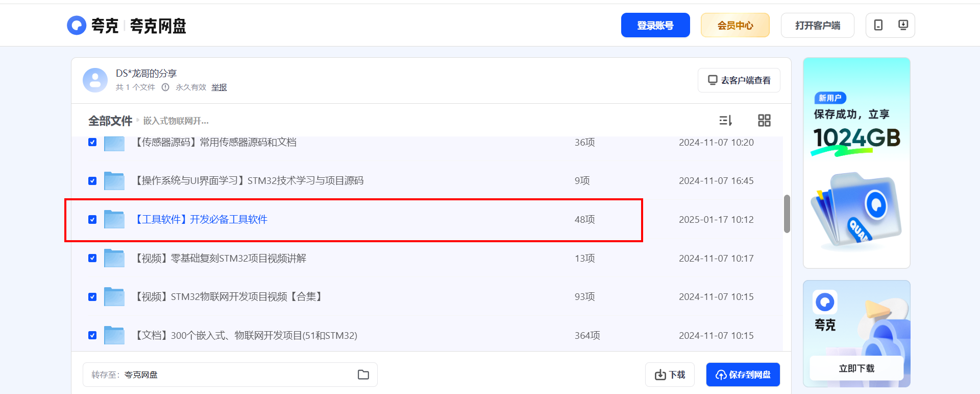The width and height of the screenshot is (980, 394).
Task: Click the 举报 report link
Action: pyautogui.click(x=219, y=87)
